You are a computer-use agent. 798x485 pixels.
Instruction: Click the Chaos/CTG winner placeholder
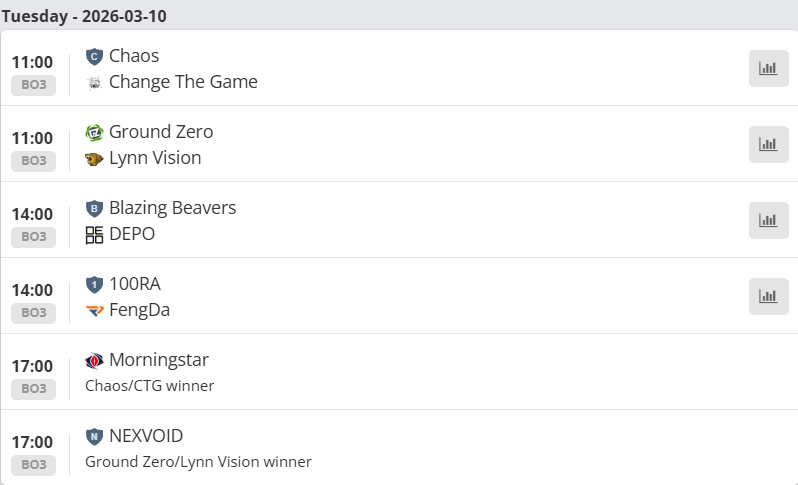click(150, 386)
